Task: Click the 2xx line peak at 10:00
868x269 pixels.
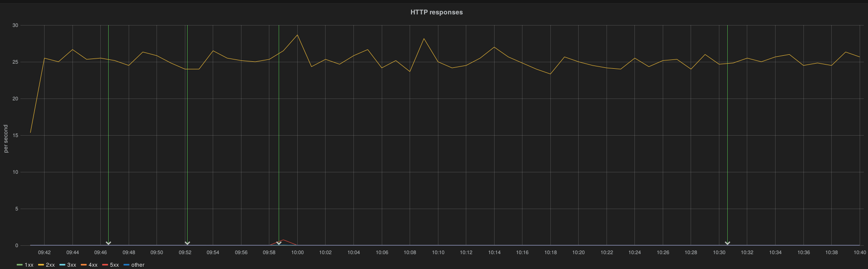Action: coord(297,35)
